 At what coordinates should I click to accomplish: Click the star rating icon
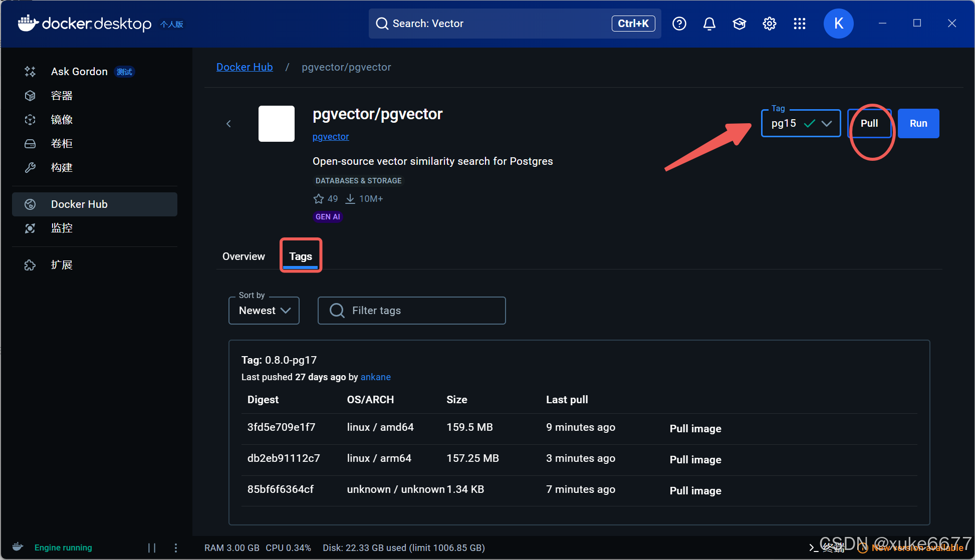(x=319, y=199)
